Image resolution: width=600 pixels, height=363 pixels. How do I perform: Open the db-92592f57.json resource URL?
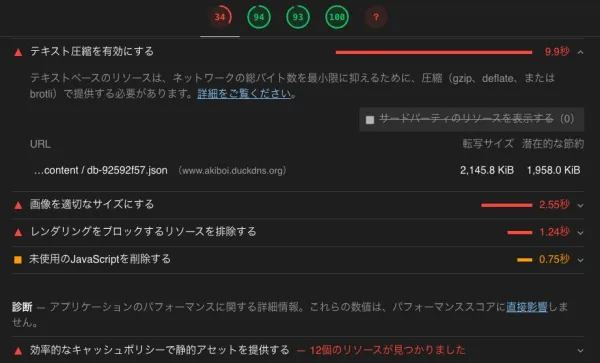pos(101,170)
